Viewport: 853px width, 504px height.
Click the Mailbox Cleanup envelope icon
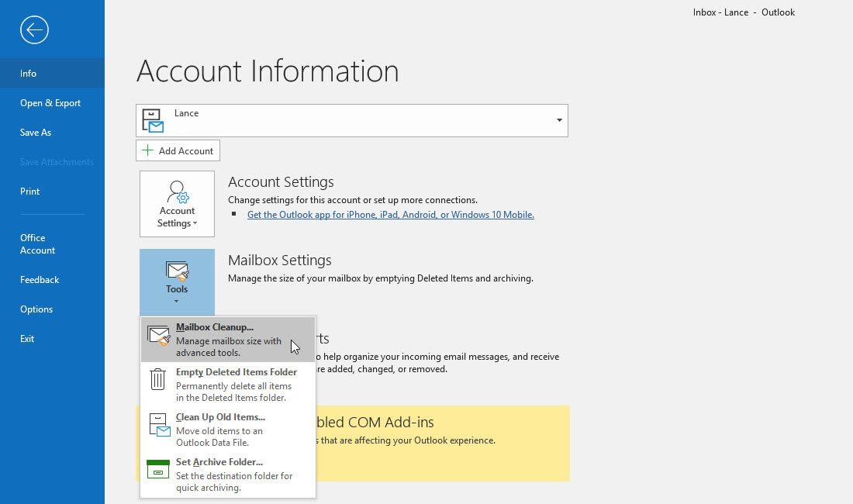tap(159, 335)
